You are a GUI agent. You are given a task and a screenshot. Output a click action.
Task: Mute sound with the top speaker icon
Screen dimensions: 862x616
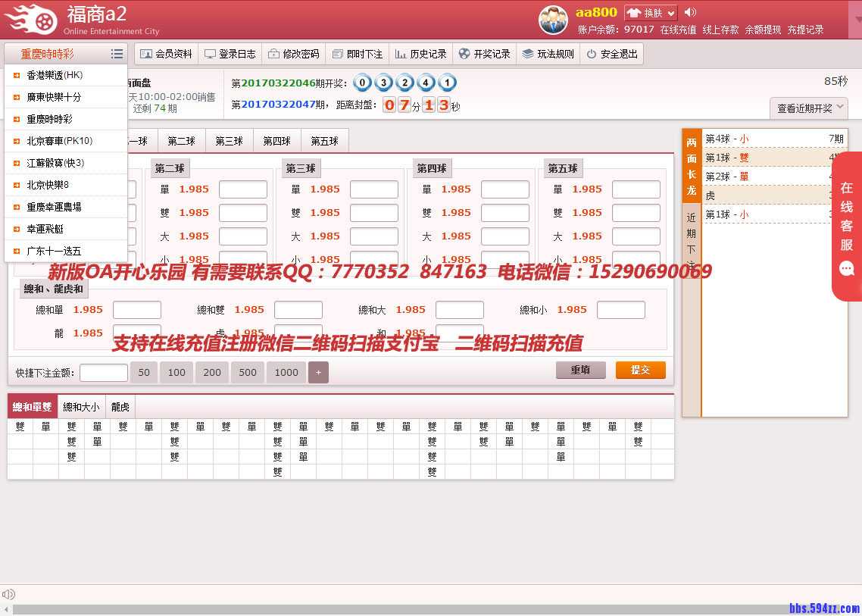click(690, 12)
